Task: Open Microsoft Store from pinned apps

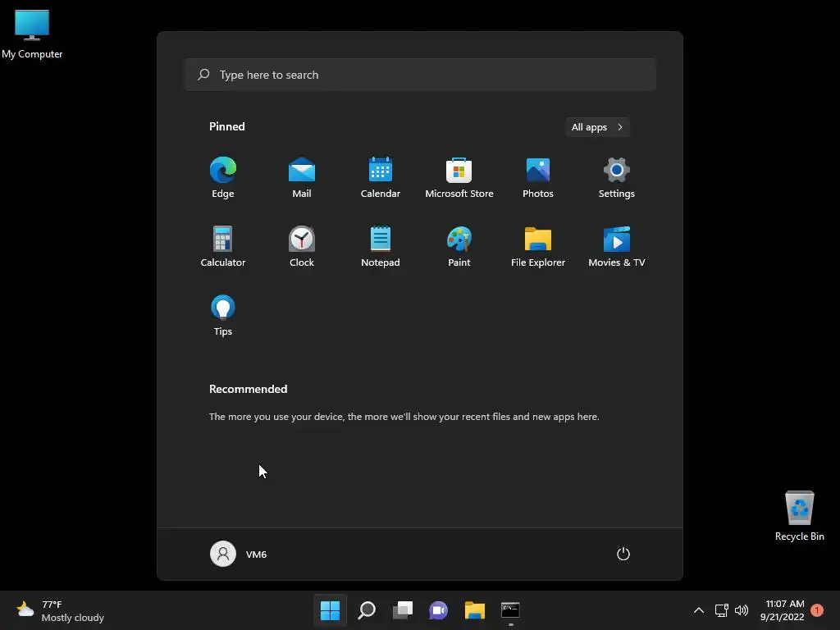Action: (x=459, y=178)
